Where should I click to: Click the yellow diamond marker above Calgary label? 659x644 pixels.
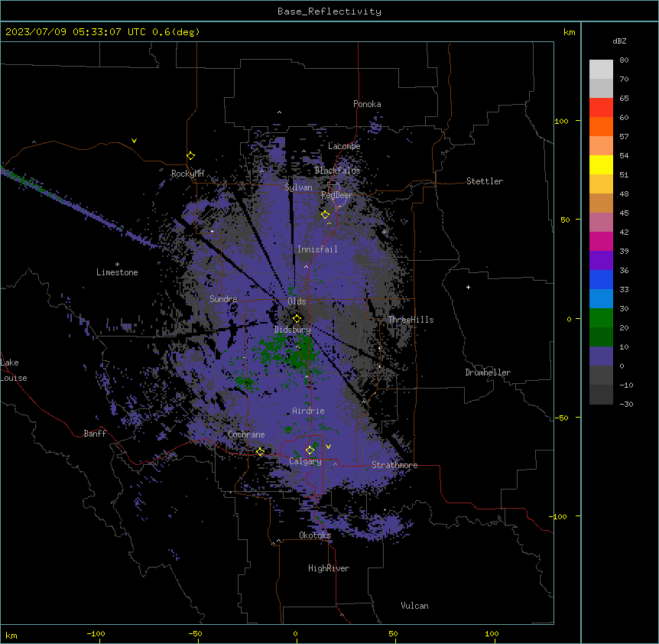pyautogui.click(x=310, y=450)
